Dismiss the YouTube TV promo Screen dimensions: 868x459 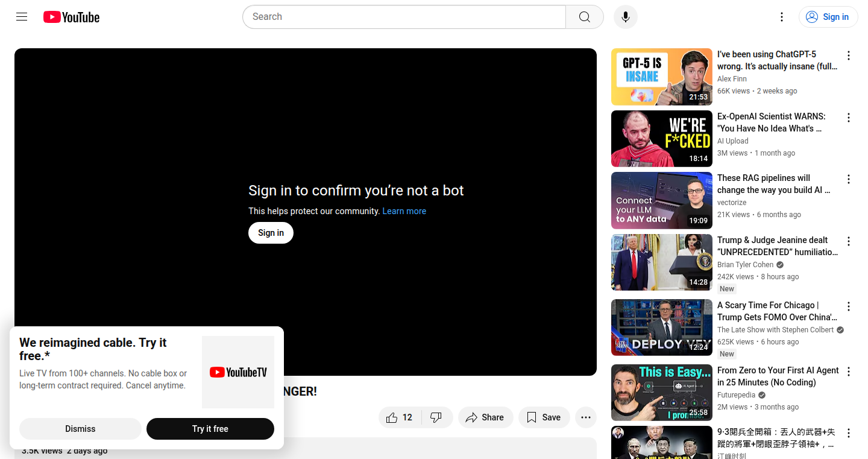click(80, 429)
